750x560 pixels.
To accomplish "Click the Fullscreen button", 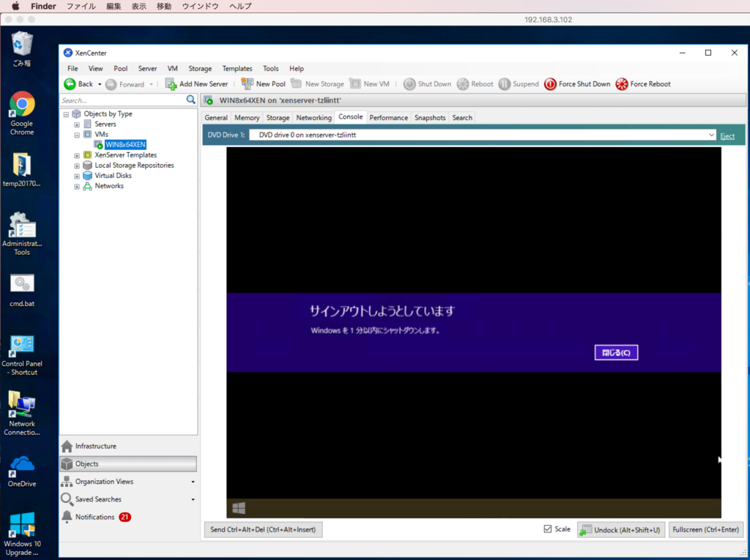I will pos(705,529).
